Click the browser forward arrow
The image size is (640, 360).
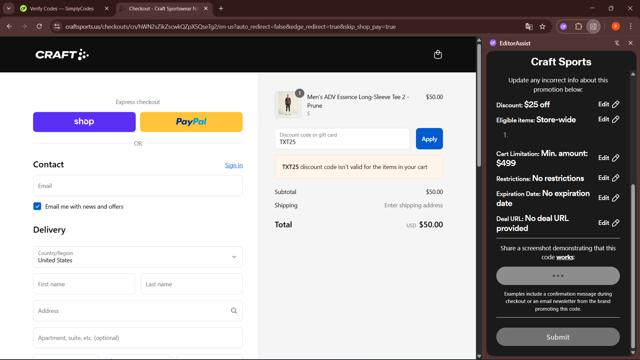24,27
